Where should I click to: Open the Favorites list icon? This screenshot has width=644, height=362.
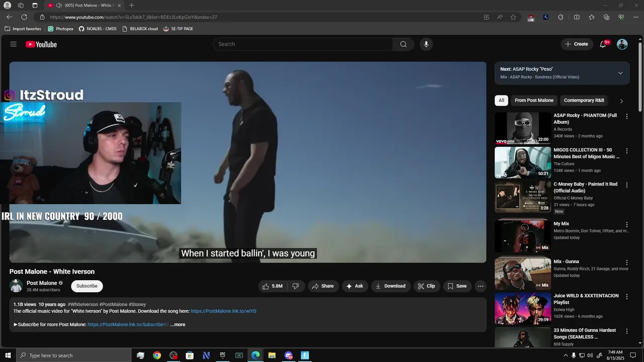coord(592,17)
